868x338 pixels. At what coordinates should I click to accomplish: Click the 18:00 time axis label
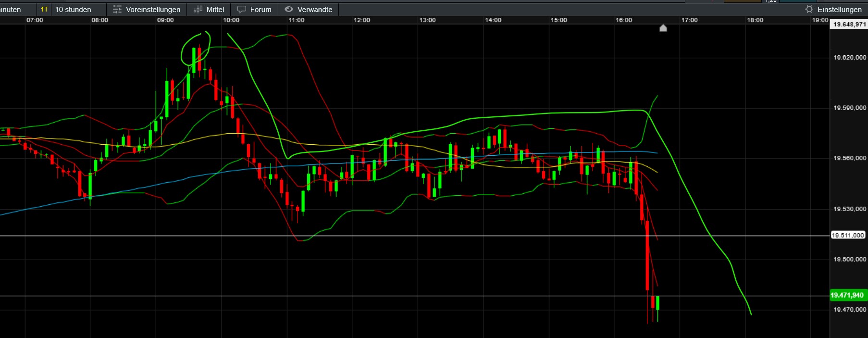click(x=755, y=20)
